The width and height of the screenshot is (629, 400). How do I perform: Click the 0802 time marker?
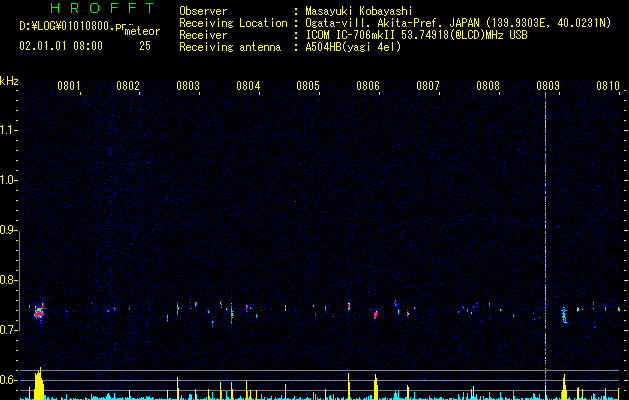click(x=128, y=86)
